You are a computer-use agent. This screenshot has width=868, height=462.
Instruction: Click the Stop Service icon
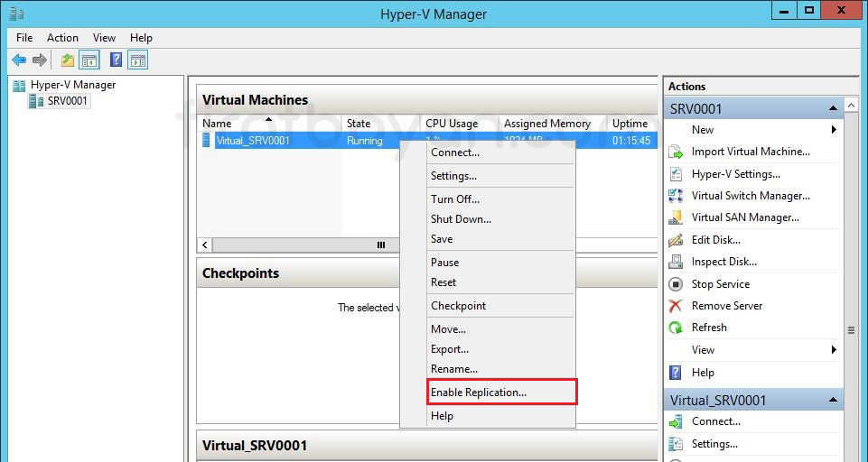tap(676, 284)
